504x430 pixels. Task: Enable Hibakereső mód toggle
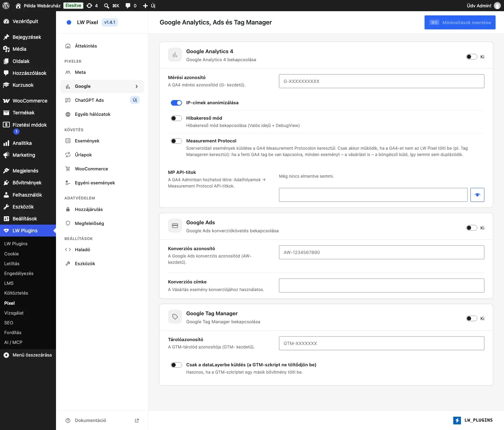pos(176,118)
